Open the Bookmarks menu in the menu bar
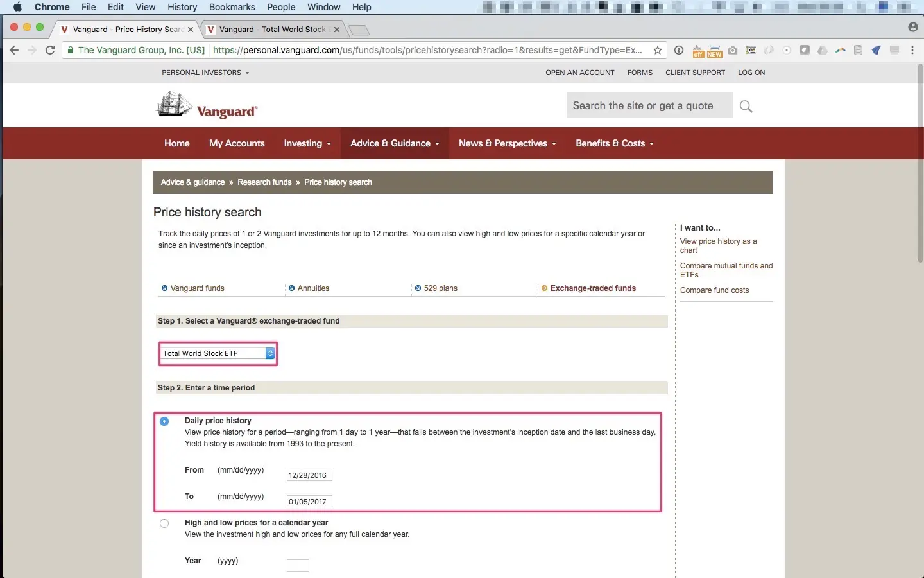 [232, 7]
